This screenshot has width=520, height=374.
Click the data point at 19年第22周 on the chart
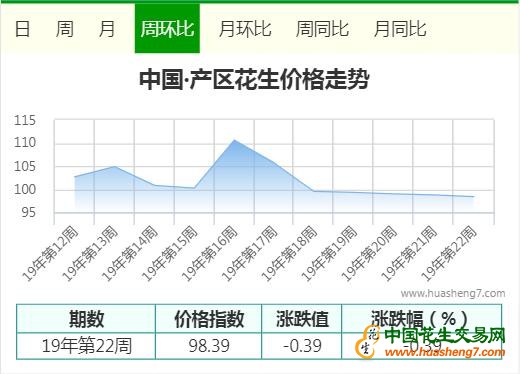pyautogui.click(x=473, y=197)
